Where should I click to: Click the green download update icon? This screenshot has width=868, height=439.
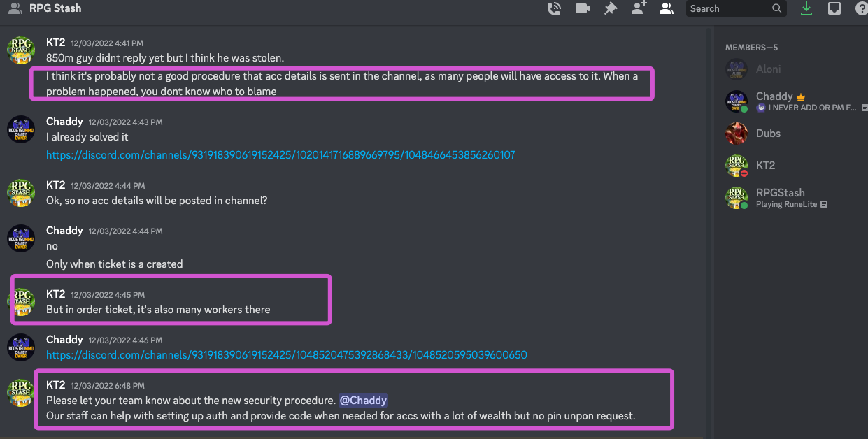pyautogui.click(x=806, y=8)
